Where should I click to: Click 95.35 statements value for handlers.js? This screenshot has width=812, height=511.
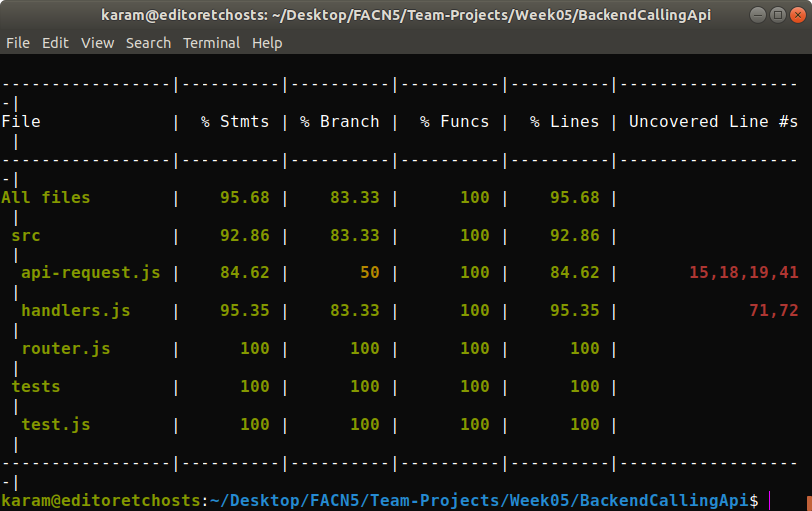pyautogui.click(x=245, y=311)
